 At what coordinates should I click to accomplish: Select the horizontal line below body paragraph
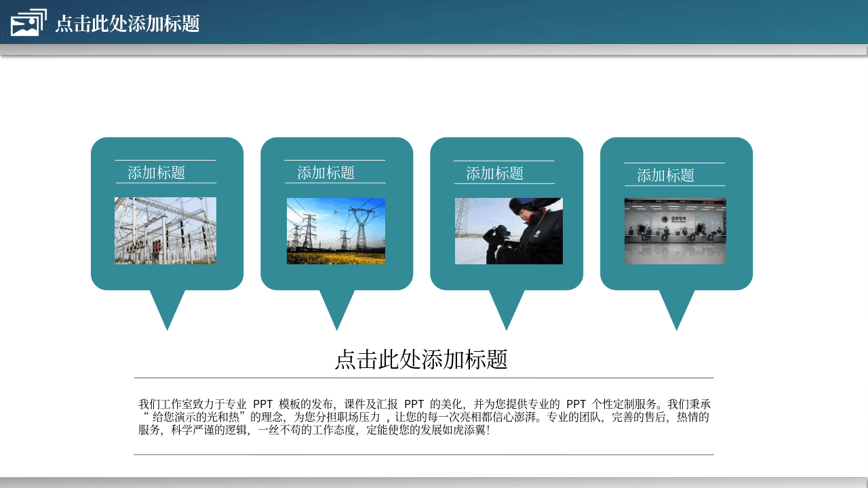424,455
